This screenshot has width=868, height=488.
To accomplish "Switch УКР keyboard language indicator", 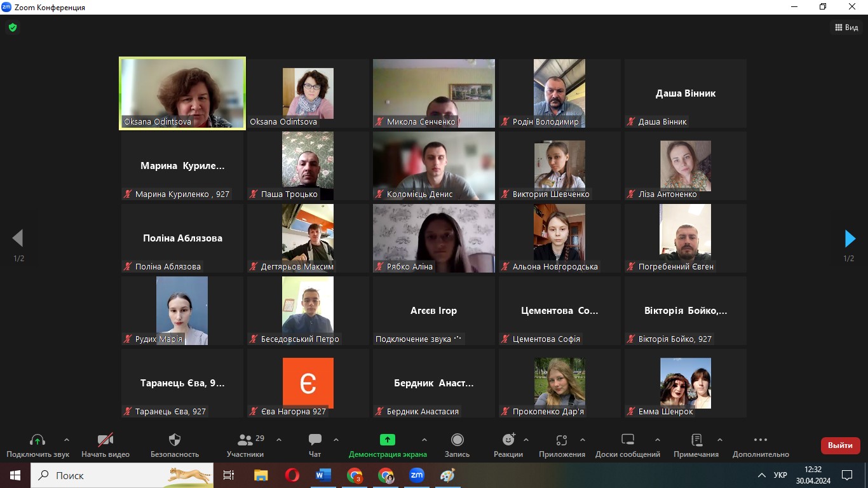I will pos(780,475).
